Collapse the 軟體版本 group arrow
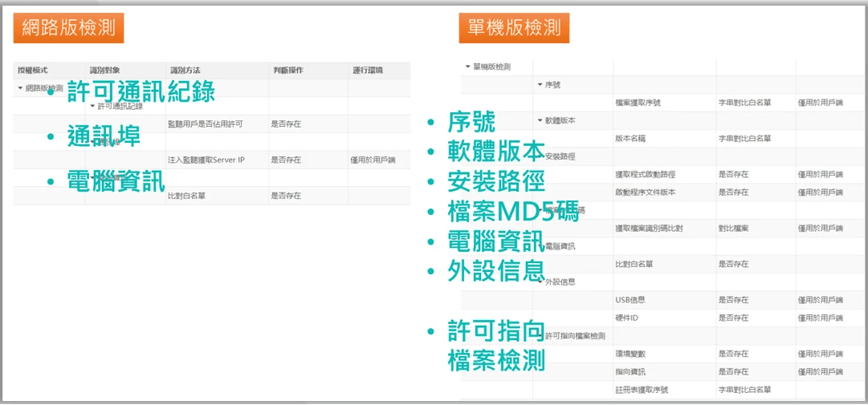 540,120
